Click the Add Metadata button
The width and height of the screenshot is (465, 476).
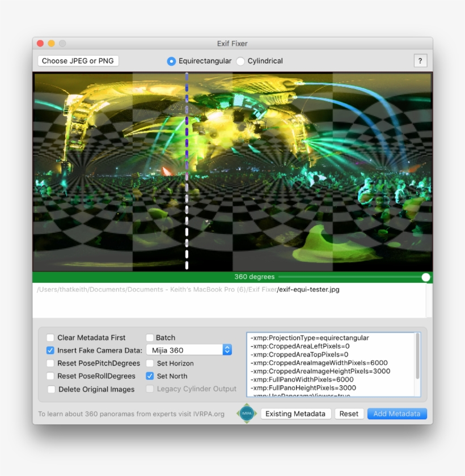pos(397,414)
